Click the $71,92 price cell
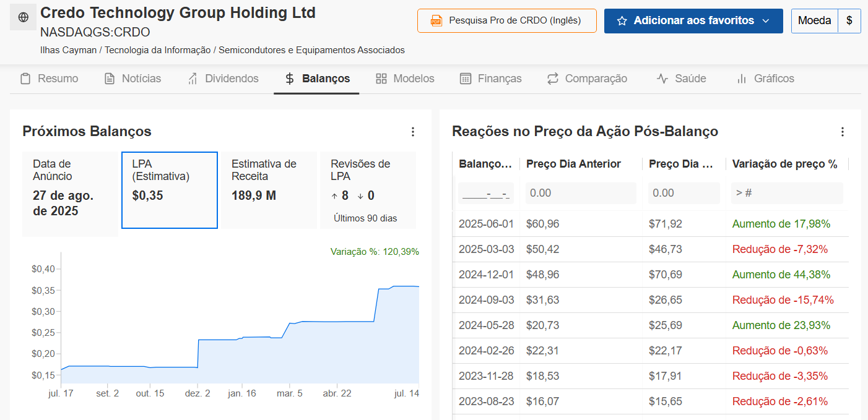Screen dimensions: 868x420 tap(666, 224)
